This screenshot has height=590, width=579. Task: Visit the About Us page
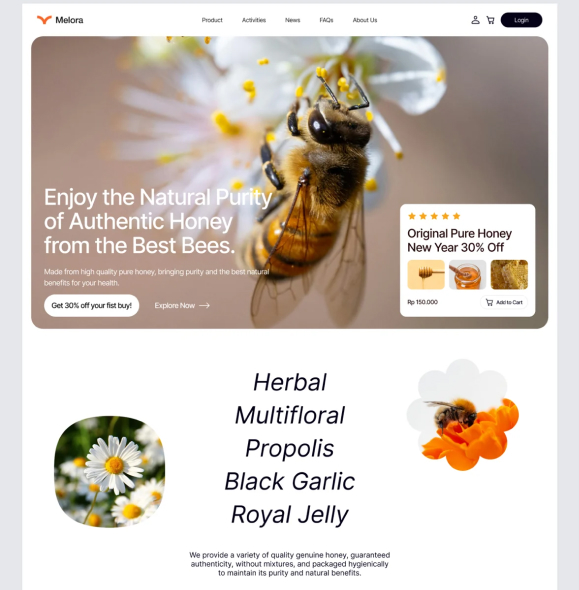(365, 20)
